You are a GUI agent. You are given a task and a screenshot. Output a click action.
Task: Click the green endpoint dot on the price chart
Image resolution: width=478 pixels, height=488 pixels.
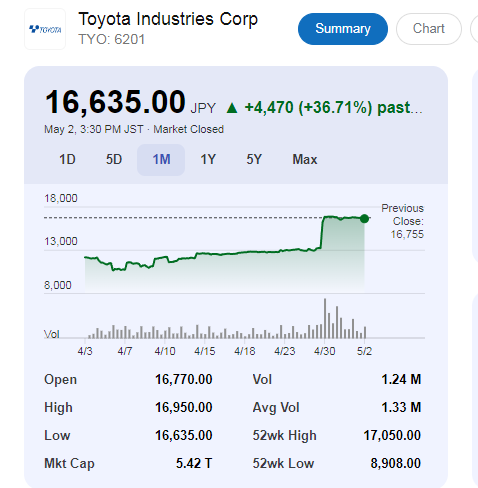[x=364, y=219]
